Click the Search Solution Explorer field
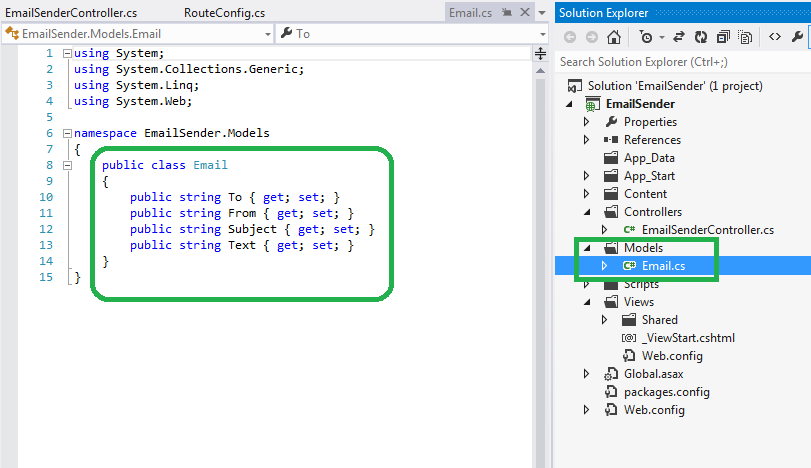 pyautogui.click(x=683, y=62)
